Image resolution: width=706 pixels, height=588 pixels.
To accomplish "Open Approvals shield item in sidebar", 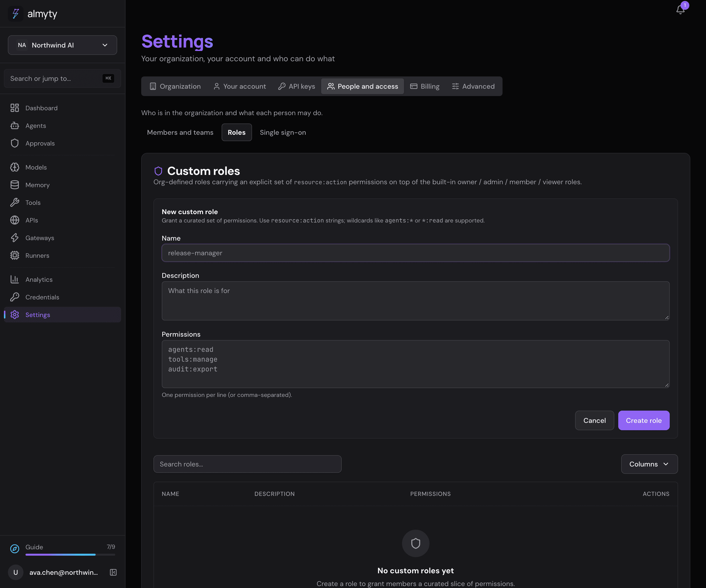I will 63,143.
